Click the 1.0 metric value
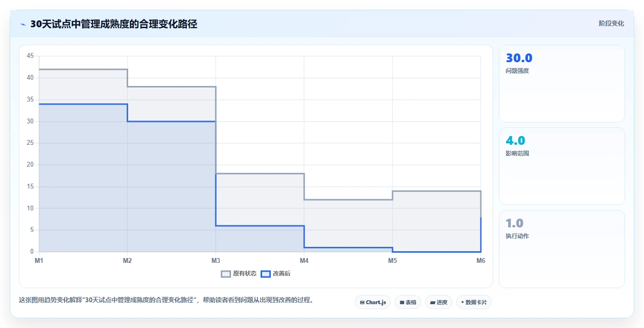Viewport: 644px width, 328px height. tap(514, 224)
